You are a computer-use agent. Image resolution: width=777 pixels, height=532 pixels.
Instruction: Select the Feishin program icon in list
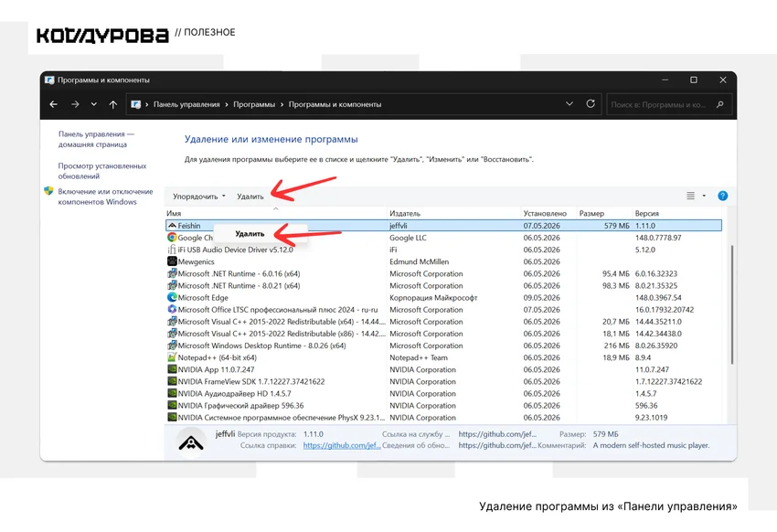pyautogui.click(x=172, y=226)
